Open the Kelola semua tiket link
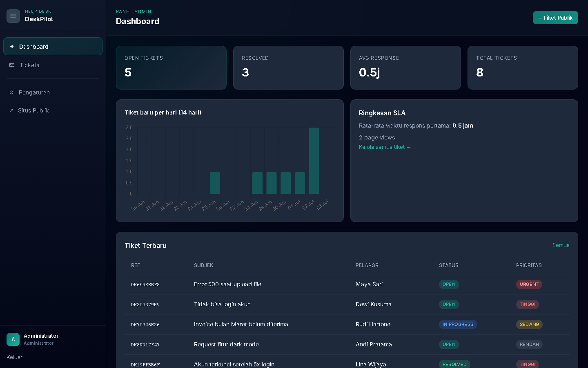This screenshot has height=368, width=588. 385,147
